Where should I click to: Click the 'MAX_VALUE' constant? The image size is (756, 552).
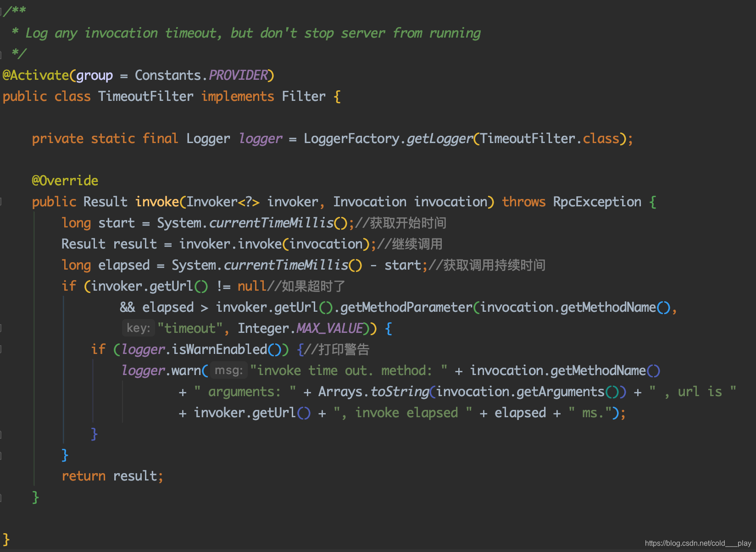click(330, 328)
